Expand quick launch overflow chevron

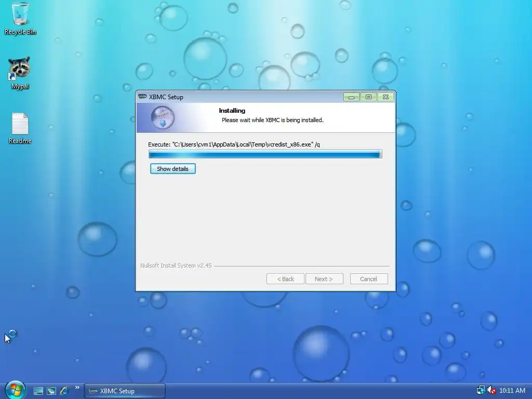point(77,388)
